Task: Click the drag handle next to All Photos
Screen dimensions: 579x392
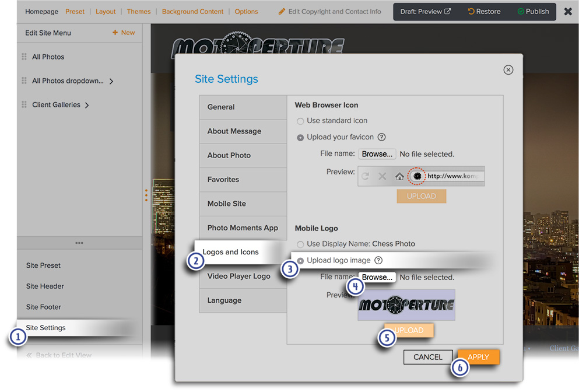Action: [24, 57]
